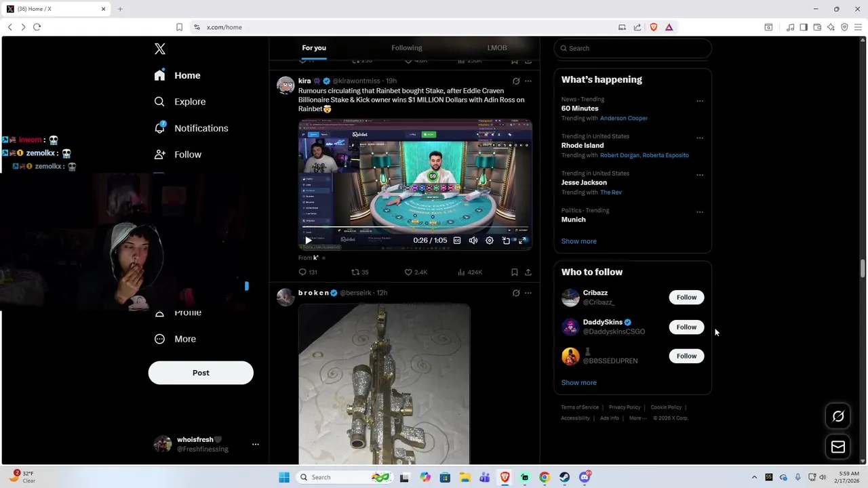Open the floating Grok button
The height and width of the screenshot is (488, 868).
click(838, 416)
